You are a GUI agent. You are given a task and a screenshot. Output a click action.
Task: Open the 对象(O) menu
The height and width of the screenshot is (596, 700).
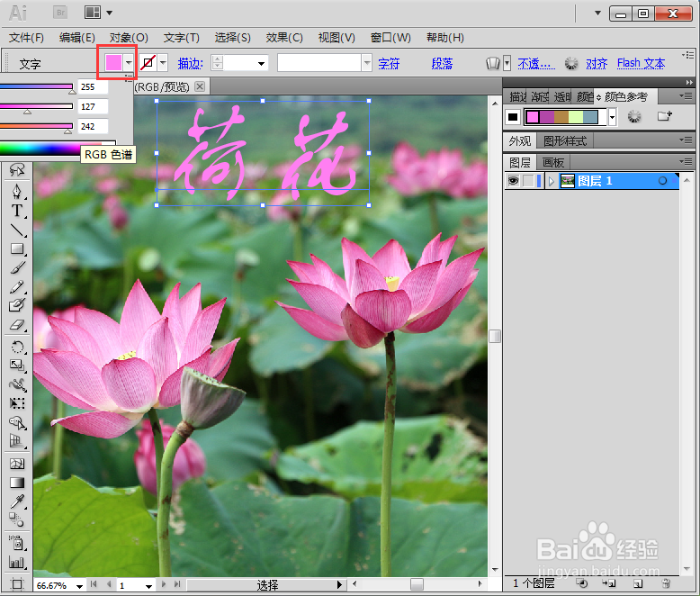point(129,38)
